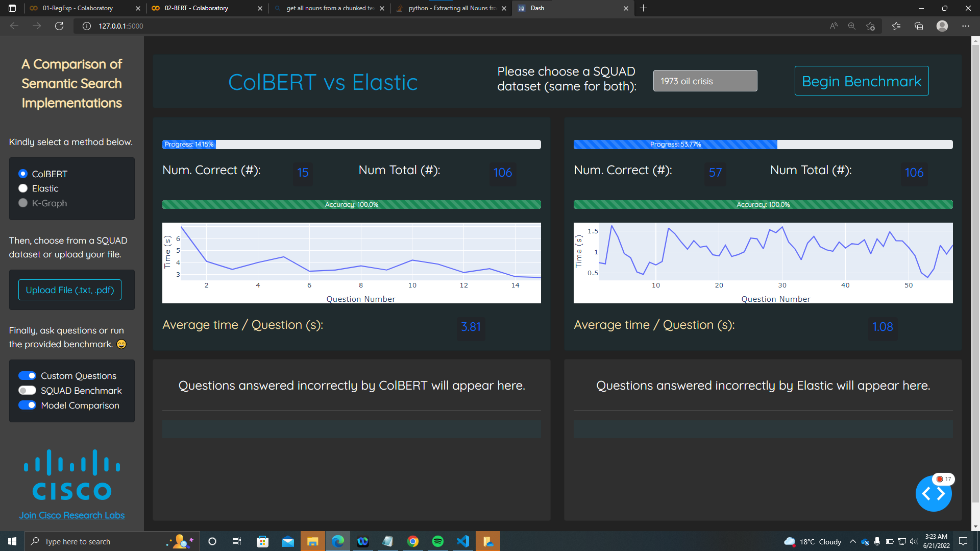Switch to the 'python - Extracting all Nouns' tab
This screenshot has width=980, height=551.
click(451, 8)
